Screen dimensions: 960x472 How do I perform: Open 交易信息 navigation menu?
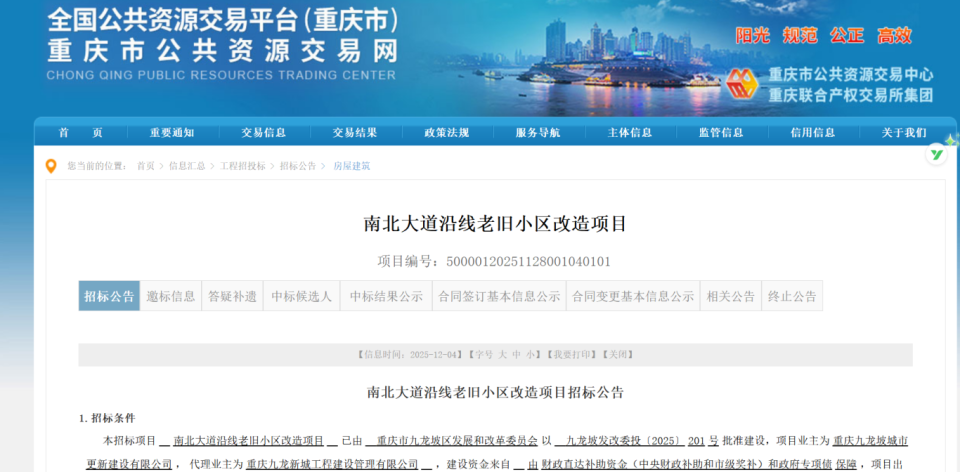(263, 133)
